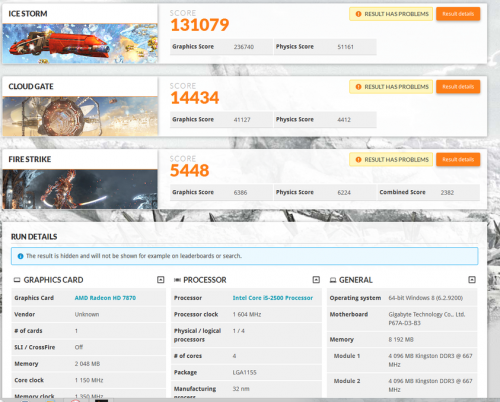Click the Ice Storm spaceship thumbnail

point(80,43)
